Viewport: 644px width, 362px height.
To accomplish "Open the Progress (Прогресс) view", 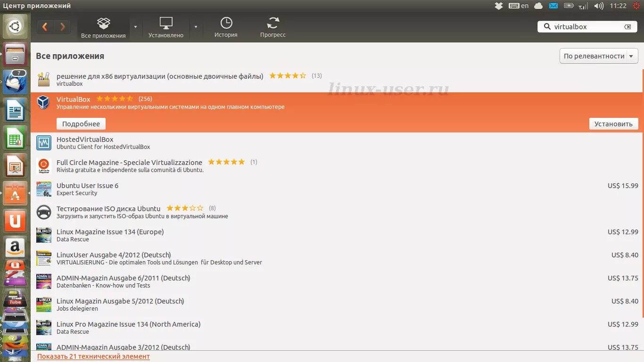I will pos(273,28).
